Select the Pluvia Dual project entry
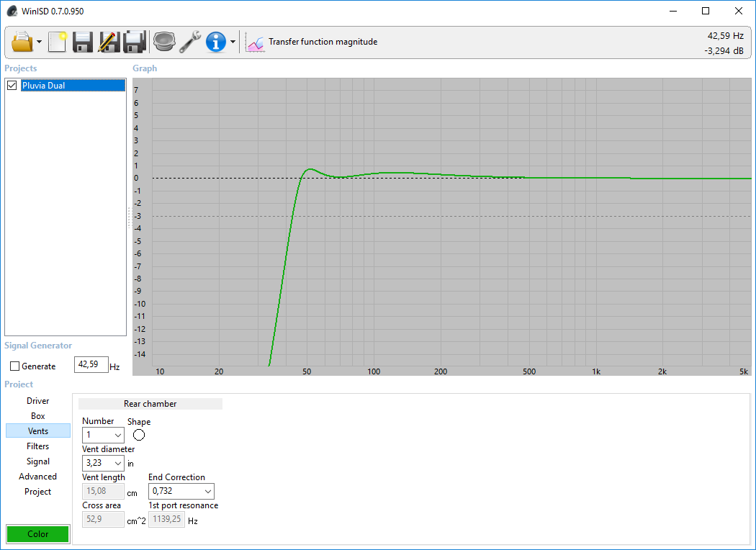Viewport: 756px width, 550px height. tap(73, 86)
